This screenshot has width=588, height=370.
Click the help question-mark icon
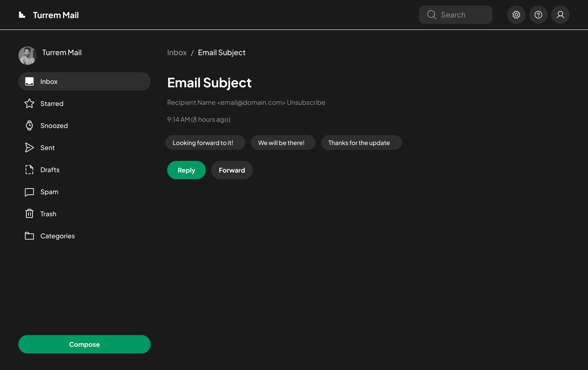pos(538,15)
